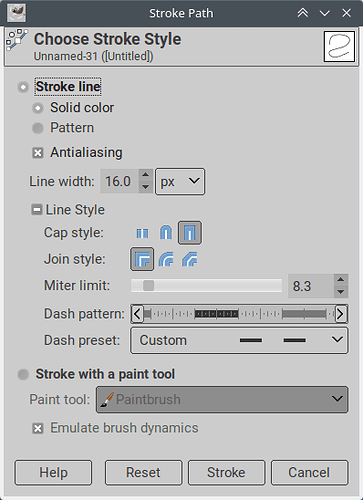This screenshot has width=363, height=500.
Task: Click the Miter limit value field
Action: click(311, 286)
